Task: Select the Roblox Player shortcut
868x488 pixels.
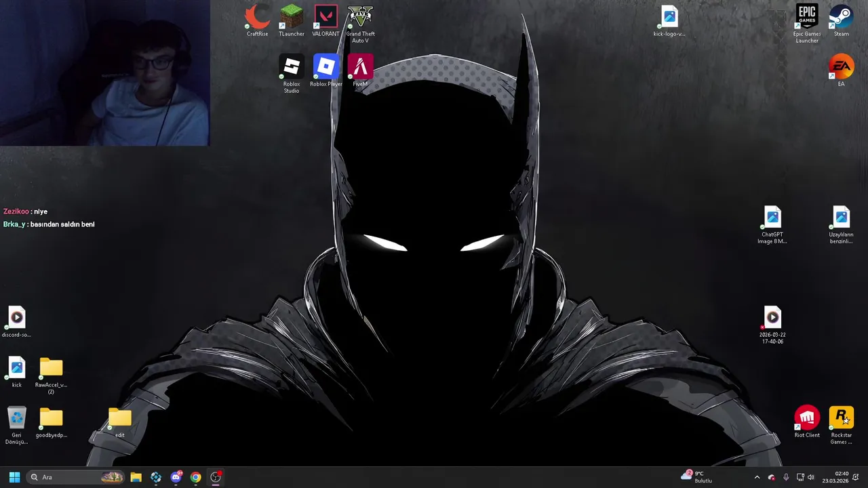Action: pos(325,71)
